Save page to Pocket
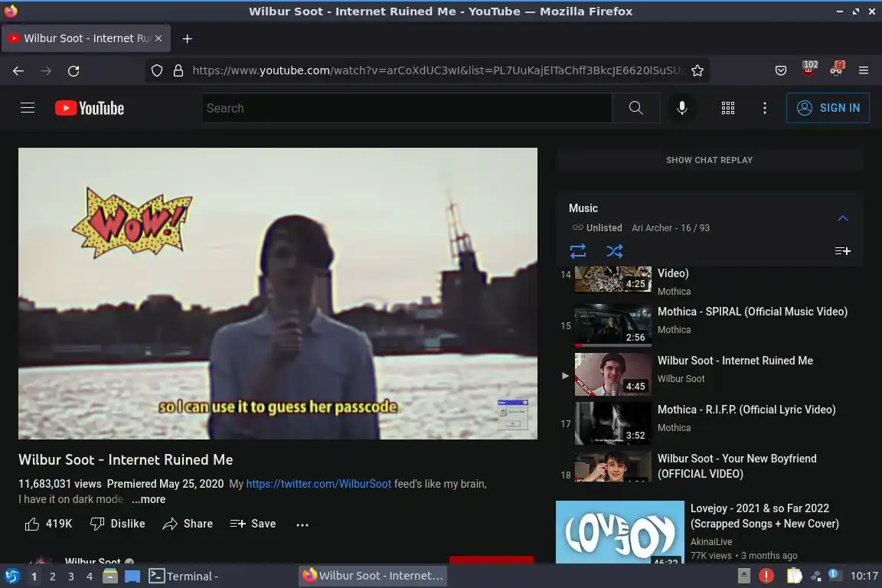This screenshot has width=882, height=588. 781,70
